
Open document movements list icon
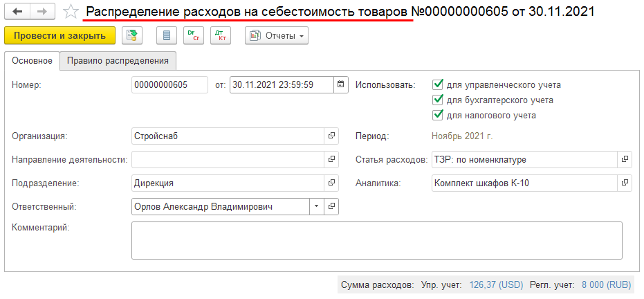(x=165, y=36)
